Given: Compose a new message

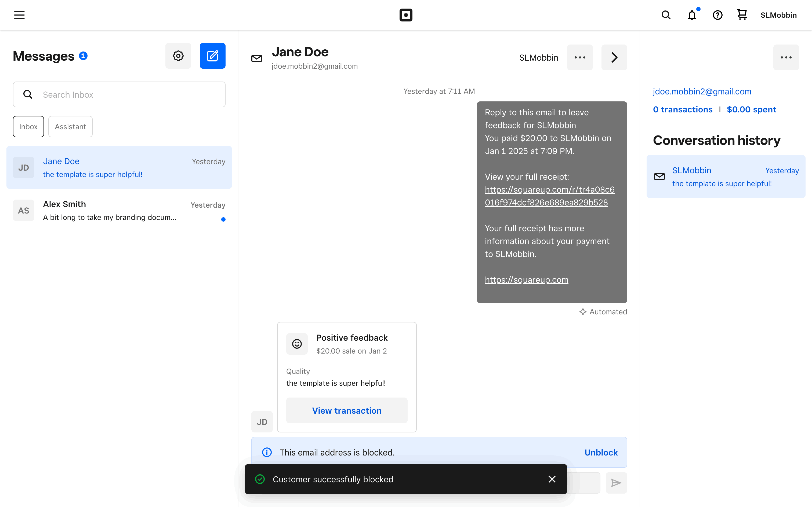Looking at the screenshot, I should click(x=212, y=56).
